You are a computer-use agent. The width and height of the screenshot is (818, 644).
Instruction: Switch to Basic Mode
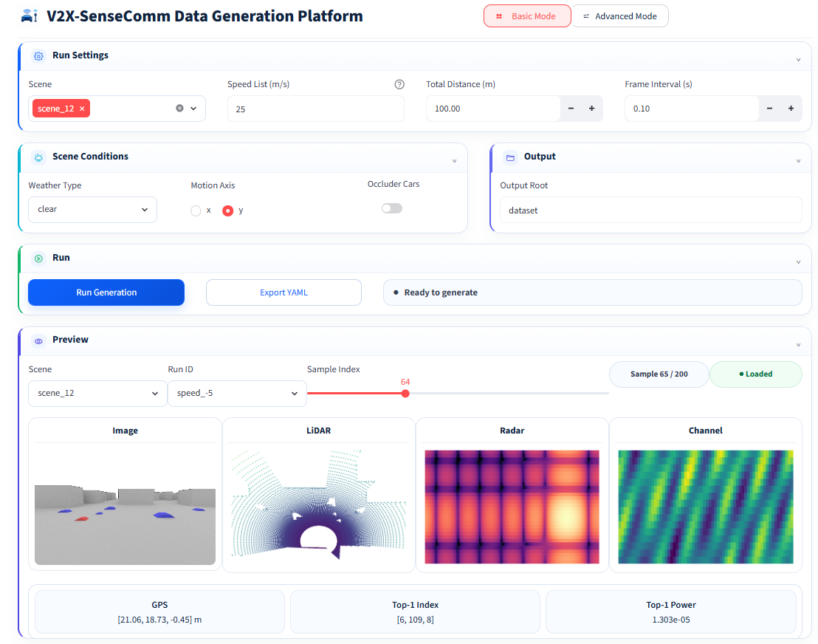[x=527, y=16]
